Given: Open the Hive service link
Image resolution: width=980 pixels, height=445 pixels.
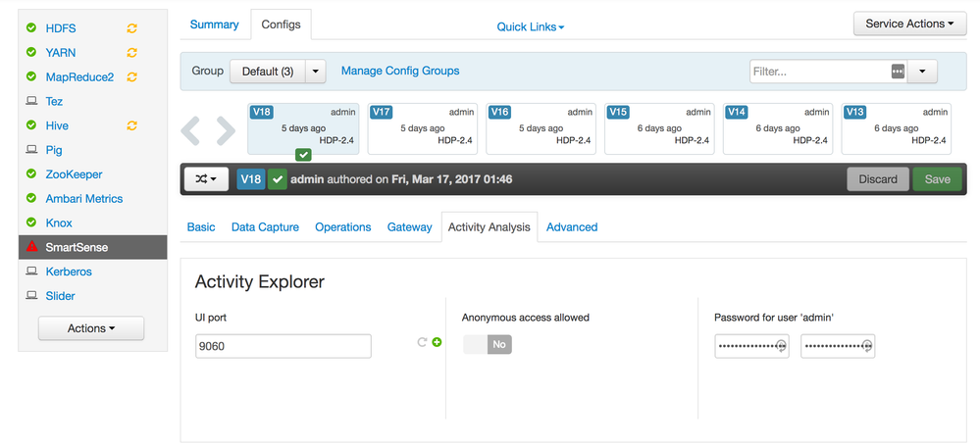Looking at the screenshot, I should [x=57, y=125].
